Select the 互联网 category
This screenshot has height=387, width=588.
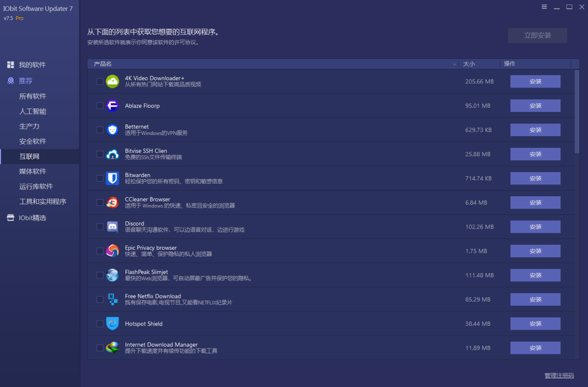pos(40,156)
